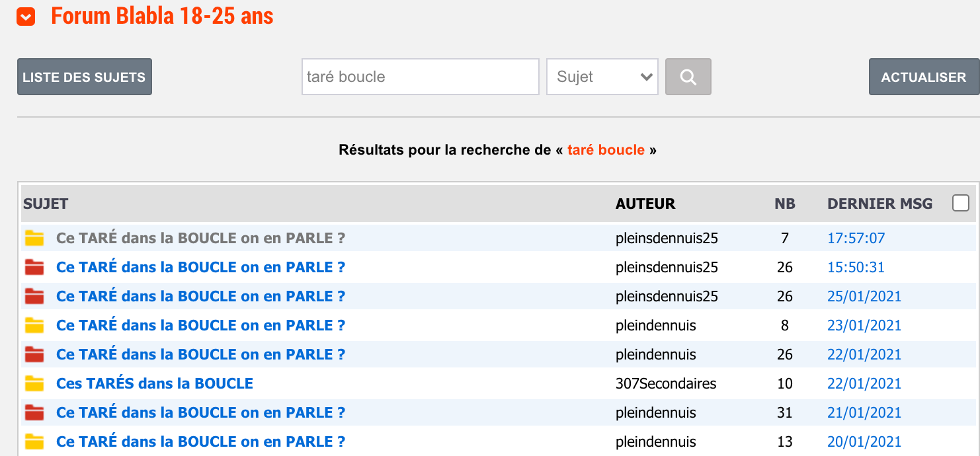
Task: Open the Sujet search type dropdown
Action: 602,77
